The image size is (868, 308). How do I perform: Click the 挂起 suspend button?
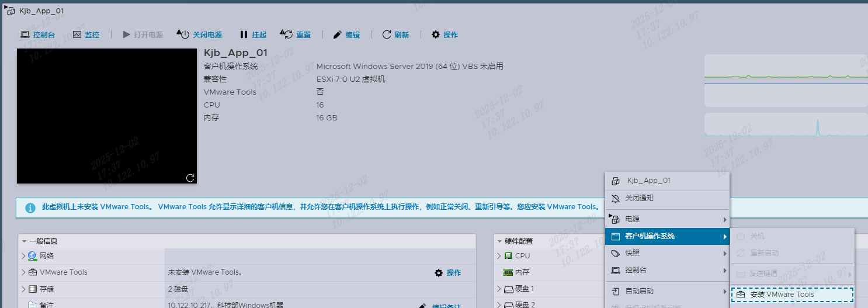point(253,35)
